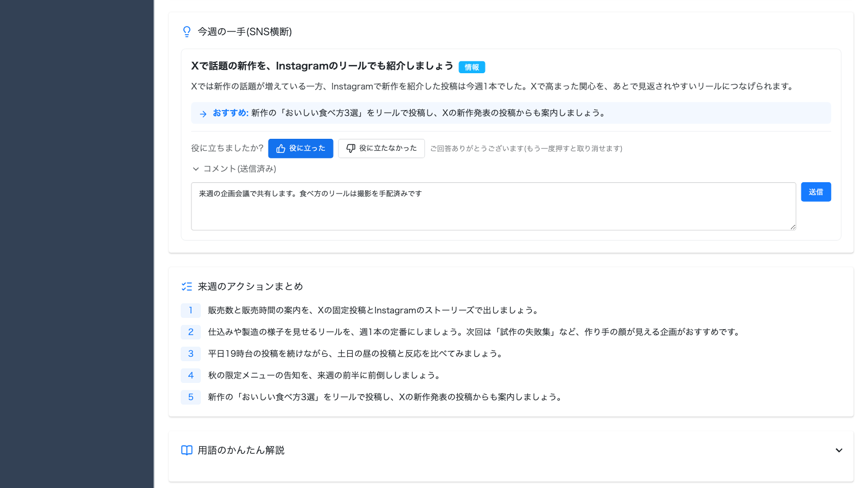Click the lightbulb icon beside 今週の一手

click(x=187, y=31)
